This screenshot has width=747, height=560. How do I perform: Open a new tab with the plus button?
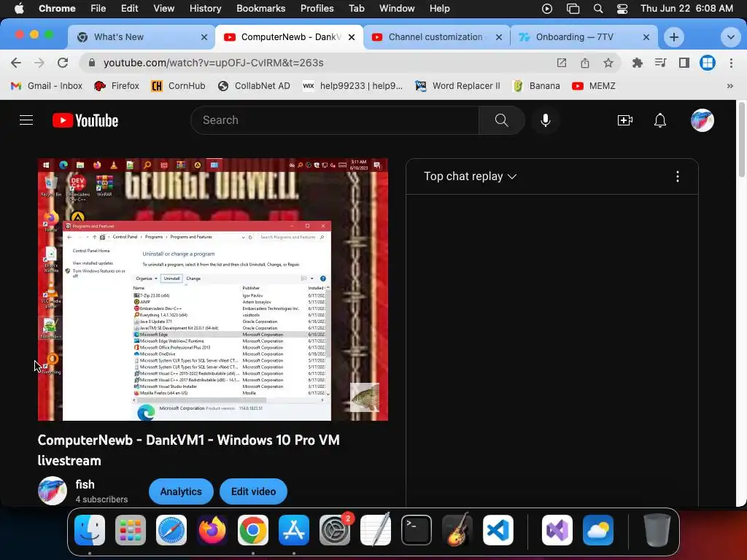pos(673,37)
